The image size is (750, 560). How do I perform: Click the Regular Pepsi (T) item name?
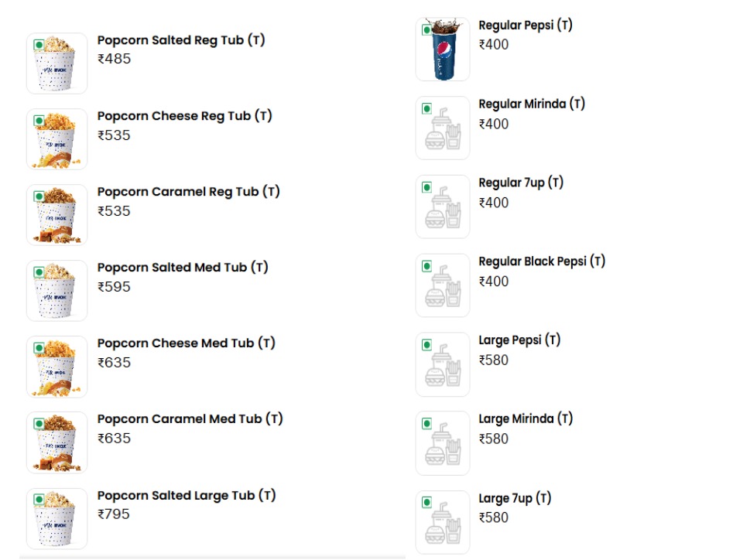click(x=526, y=26)
